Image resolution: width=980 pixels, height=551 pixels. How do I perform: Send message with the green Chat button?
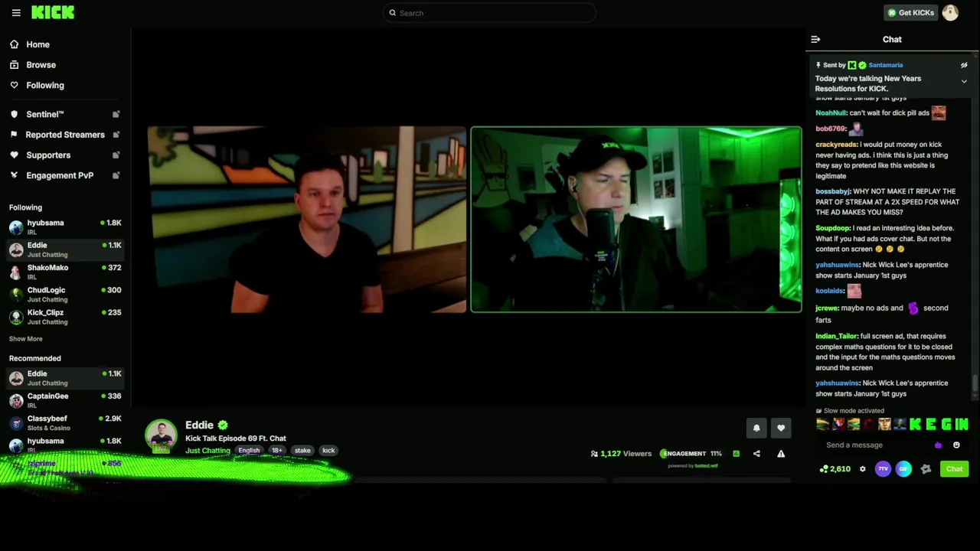point(954,469)
